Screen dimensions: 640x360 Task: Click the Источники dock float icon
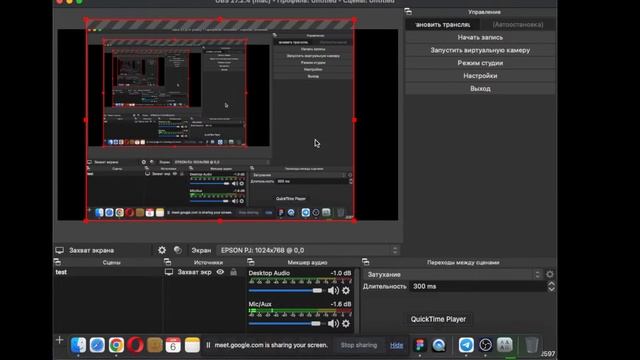click(x=167, y=262)
